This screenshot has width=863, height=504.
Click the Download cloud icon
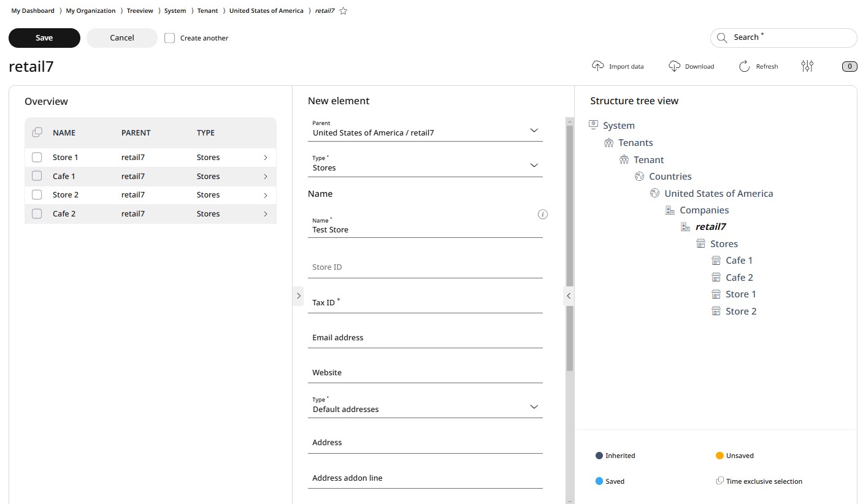674,66
